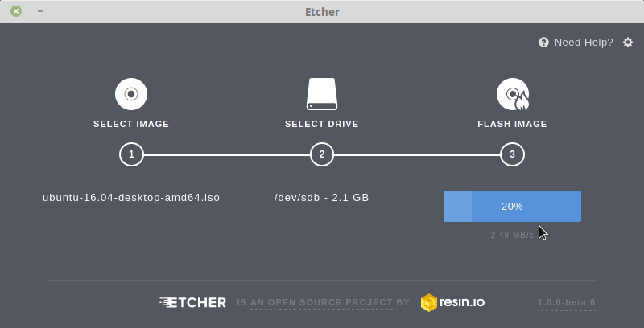Open the resin.io logo link
This screenshot has height=328, width=644.
pyautogui.click(x=452, y=302)
